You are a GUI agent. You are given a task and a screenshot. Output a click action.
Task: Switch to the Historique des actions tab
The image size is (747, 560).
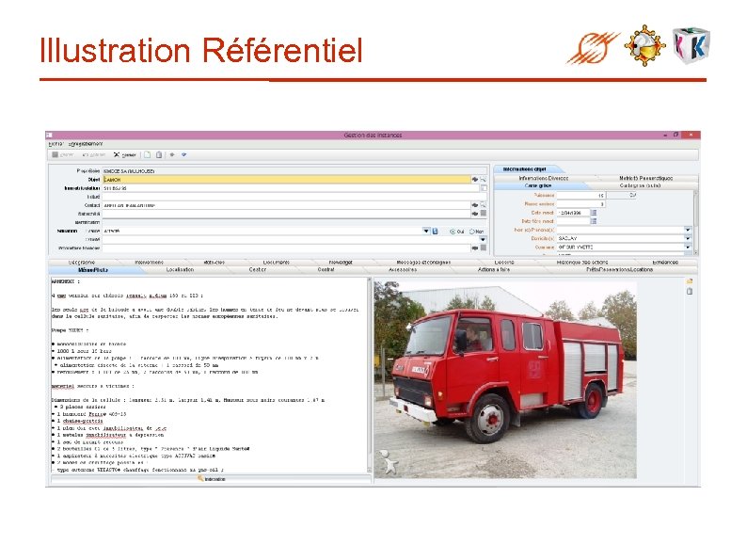582,263
